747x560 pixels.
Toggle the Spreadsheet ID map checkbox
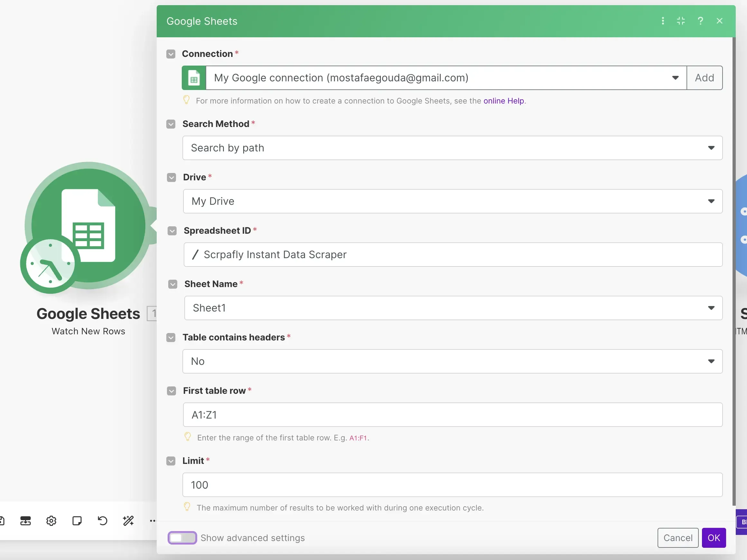(172, 230)
